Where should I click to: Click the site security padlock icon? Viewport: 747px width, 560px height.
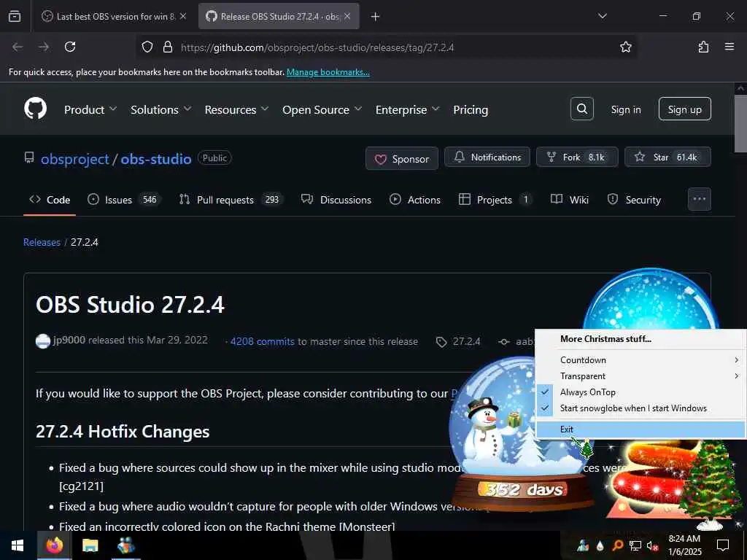tap(167, 47)
